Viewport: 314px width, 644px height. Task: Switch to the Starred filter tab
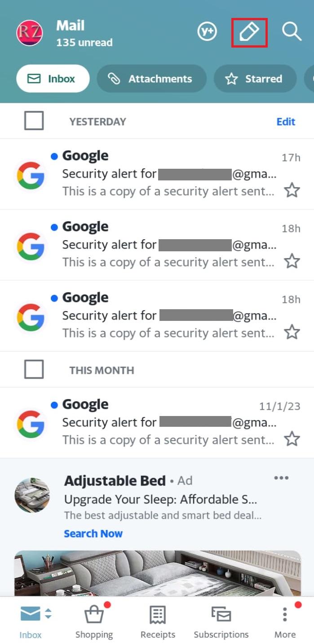(255, 79)
